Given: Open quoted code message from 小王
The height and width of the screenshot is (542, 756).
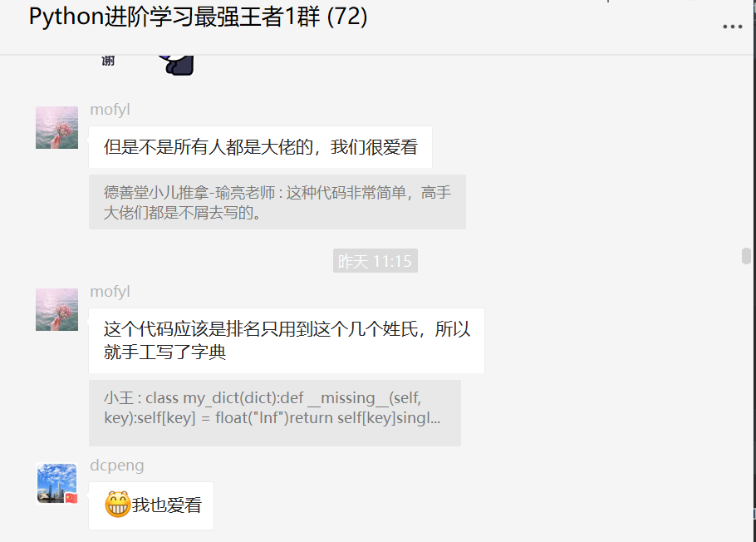Looking at the screenshot, I should [275, 412].
